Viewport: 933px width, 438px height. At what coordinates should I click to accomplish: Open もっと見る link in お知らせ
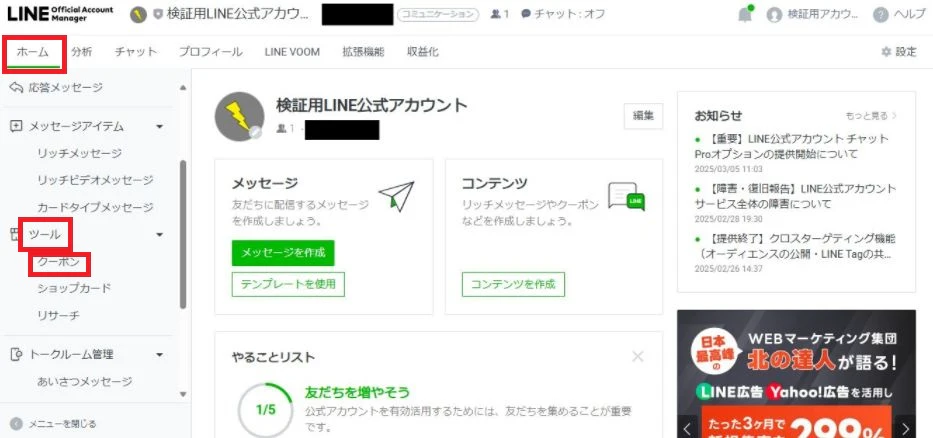pyautogui.click(x=871, y=115)
